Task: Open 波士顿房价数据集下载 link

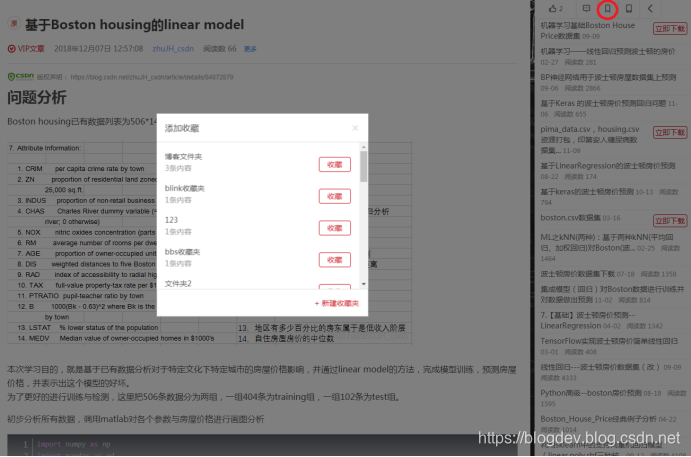Action: click(x=577, y=274)
